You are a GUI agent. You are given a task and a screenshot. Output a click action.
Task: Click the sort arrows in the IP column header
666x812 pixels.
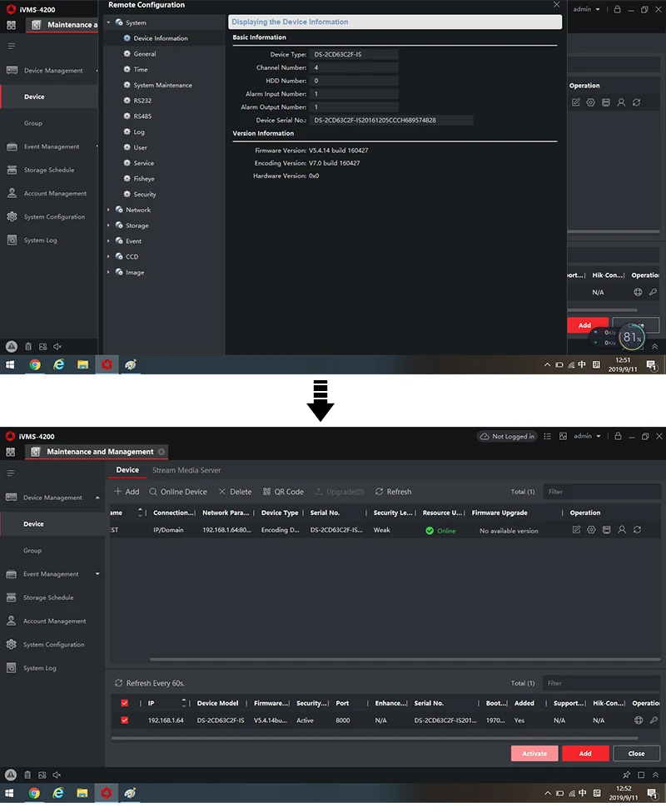coord(183,703)
